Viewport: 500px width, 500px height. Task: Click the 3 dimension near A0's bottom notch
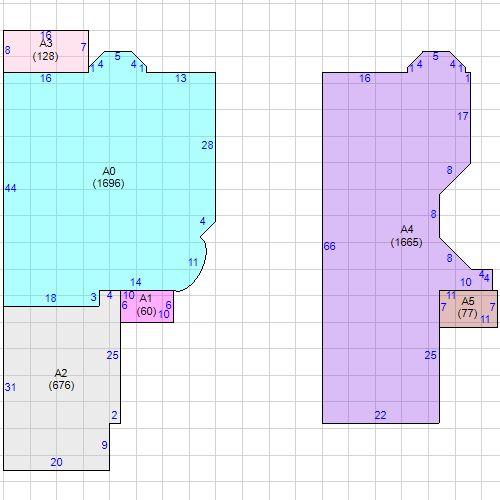(x=94, y=297)
